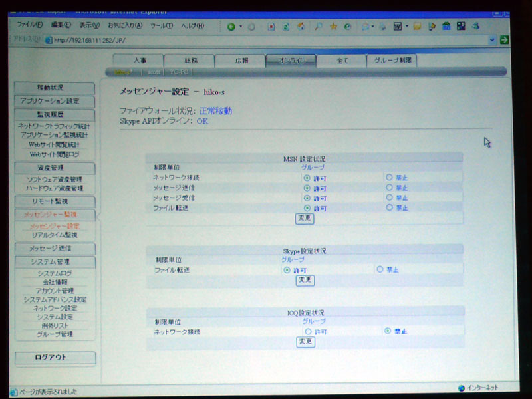Select 禁止 for MSN ネットワーク接続

tap(389, 177)
